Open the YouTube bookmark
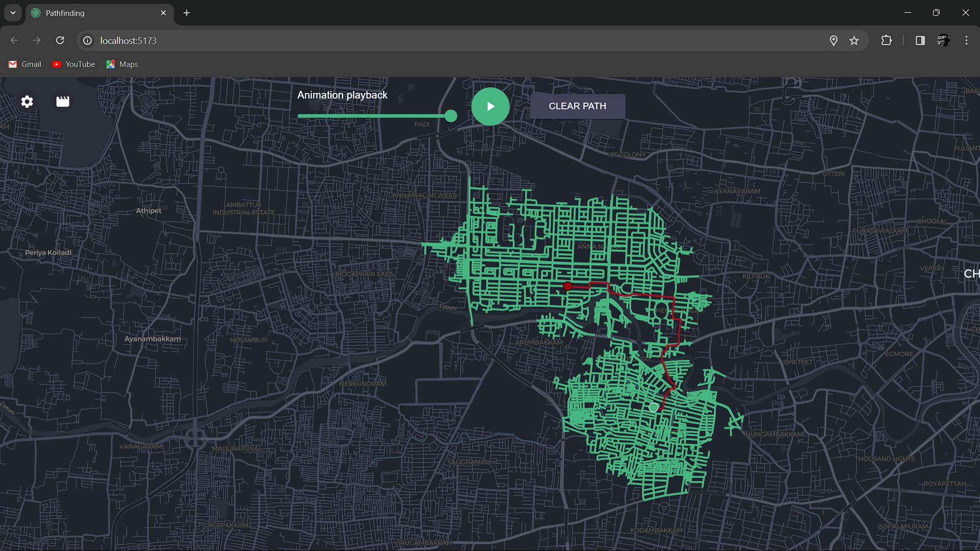The image size is (980, 551). [x=74, y=64]
